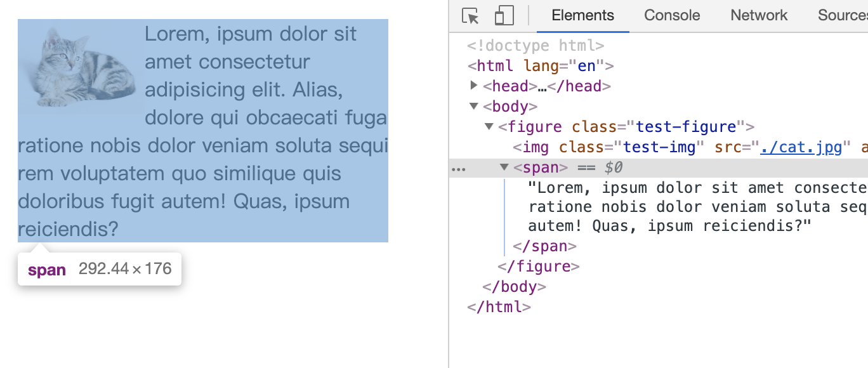Expand the head element arrow
Screen dimensions: 868x368
474,86
